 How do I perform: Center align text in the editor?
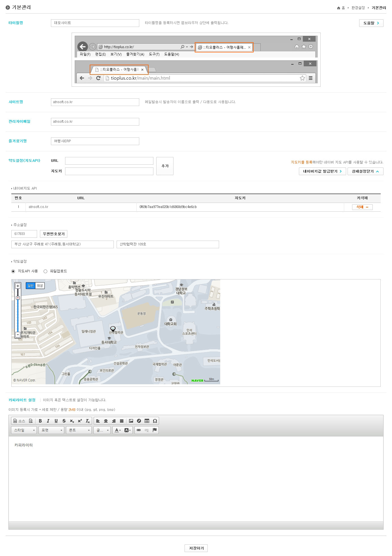(x=106, y=421)
